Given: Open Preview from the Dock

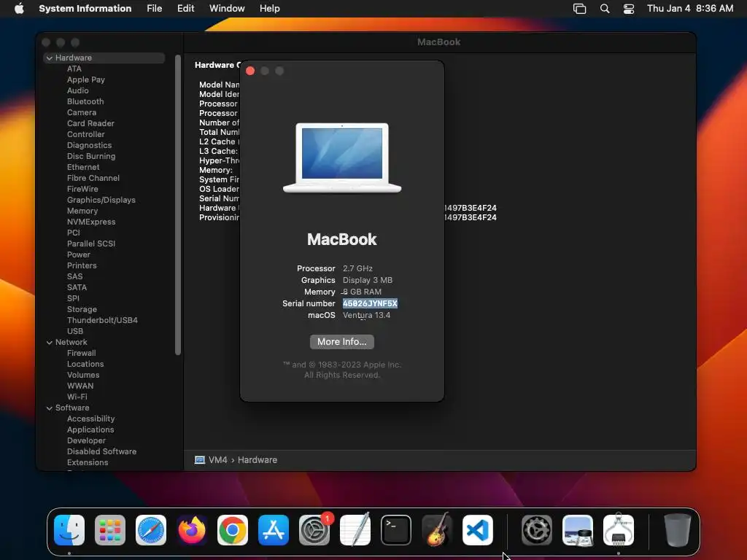Looking at the screenshot, I should (578, 530).
